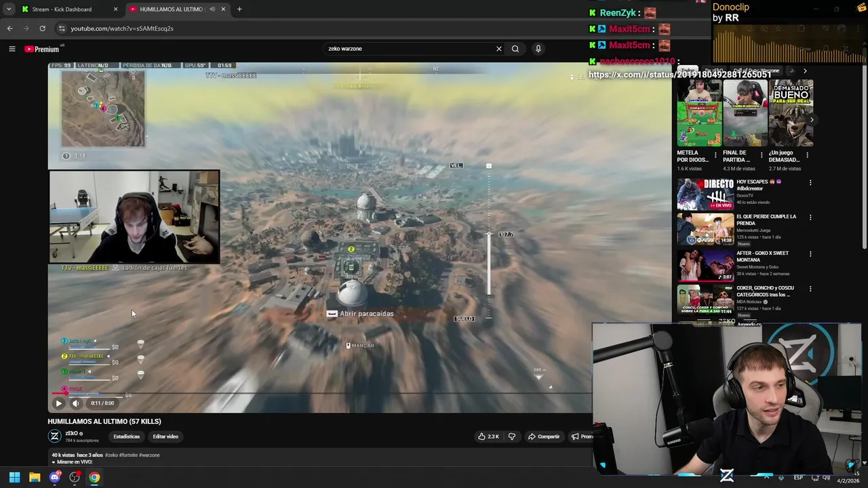
Task: Open more options for 'HOY ESCAPES' video
Action: (810, 182)
